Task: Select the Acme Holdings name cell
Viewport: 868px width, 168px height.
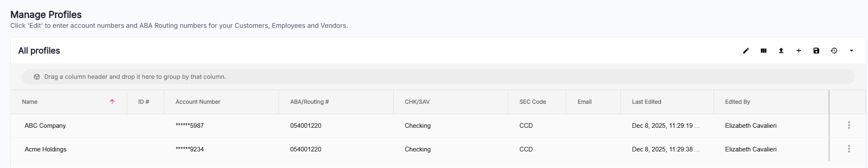Action: click(x=46, y=149)
